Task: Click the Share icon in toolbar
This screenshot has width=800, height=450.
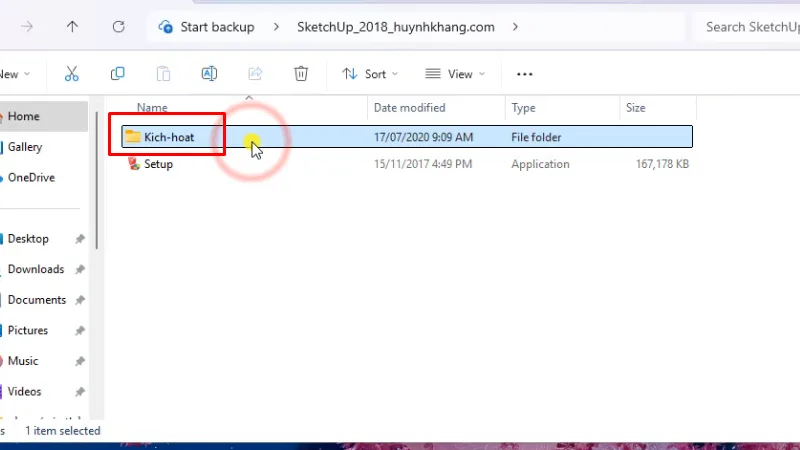Action: (x=255, y=74)
